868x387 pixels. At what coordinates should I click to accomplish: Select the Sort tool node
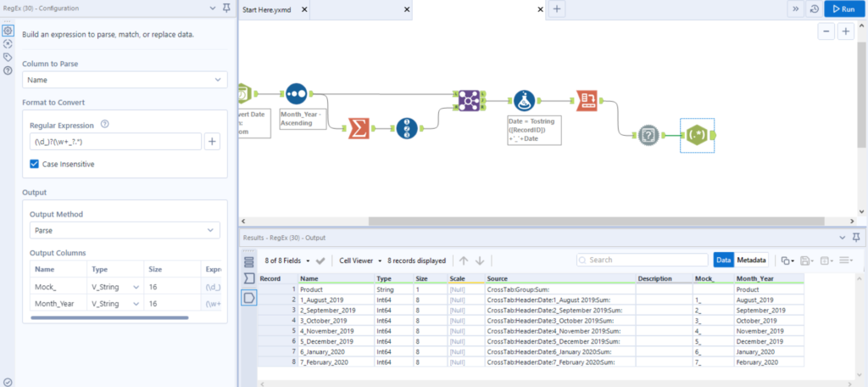coord(296,94)
